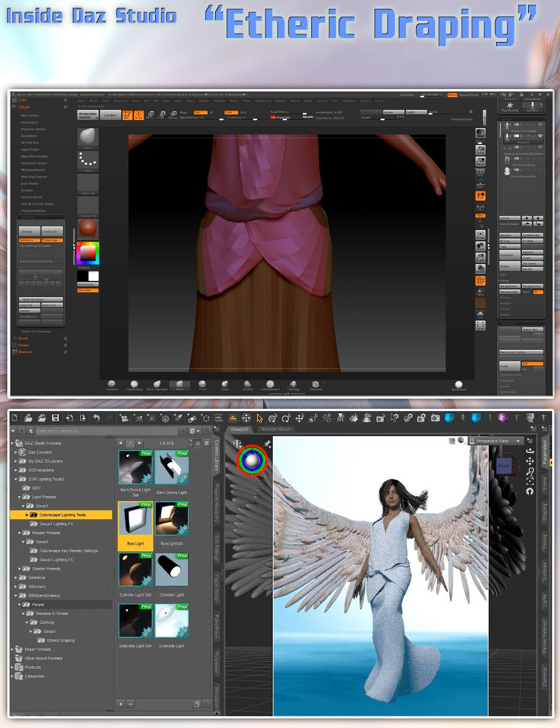Go to next page in content pane
Screen dimensions: 560x728
click(139, 443)
